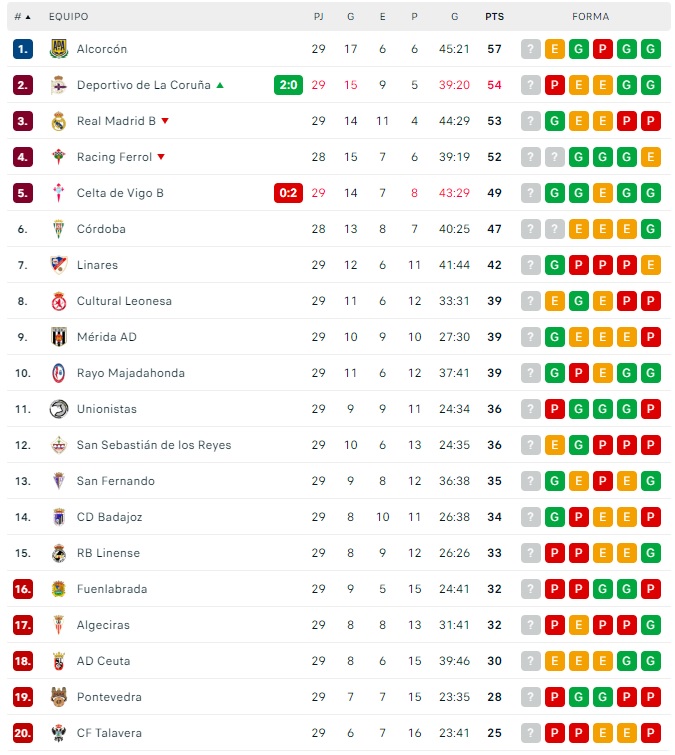Screen dimensions: 675x755
Task: Click the Deportivo de La Coruña crest
Action: (59, 85)
